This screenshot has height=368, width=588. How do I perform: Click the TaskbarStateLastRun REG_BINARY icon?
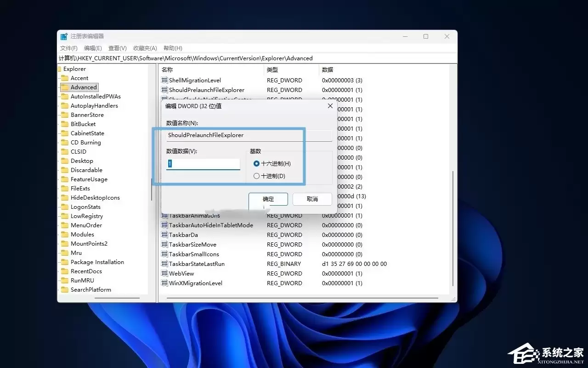[x=164, y=264]
